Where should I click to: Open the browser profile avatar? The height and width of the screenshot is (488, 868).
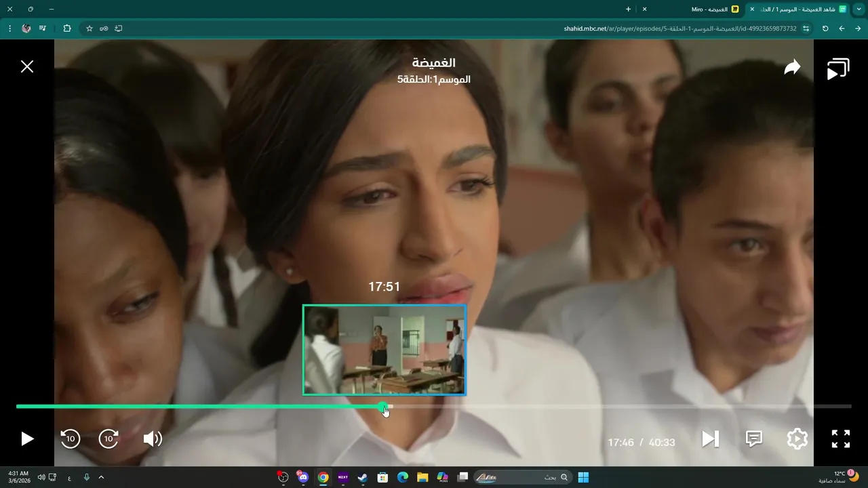coord(26,28)
